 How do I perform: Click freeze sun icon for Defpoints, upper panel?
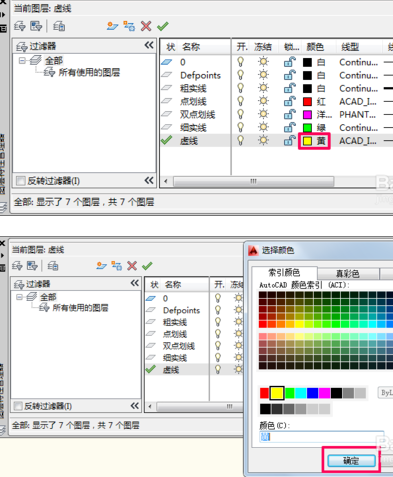click(x=263, y=75)
